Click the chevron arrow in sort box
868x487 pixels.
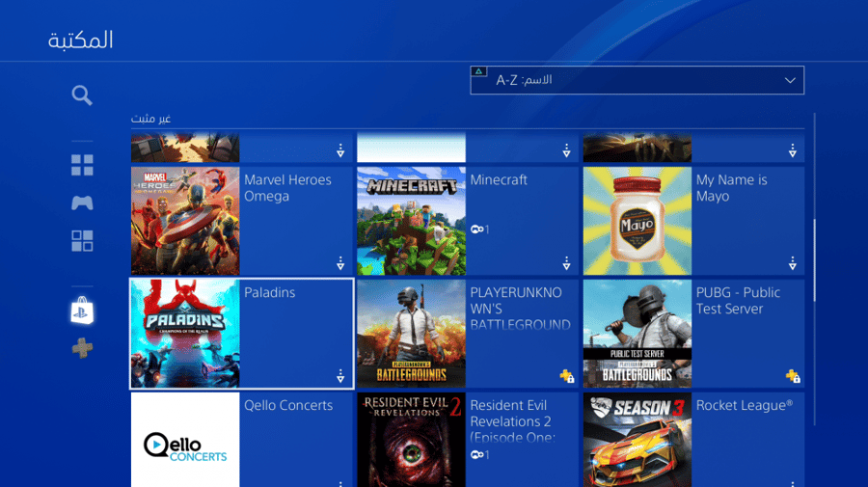click(x=790, y=80)
